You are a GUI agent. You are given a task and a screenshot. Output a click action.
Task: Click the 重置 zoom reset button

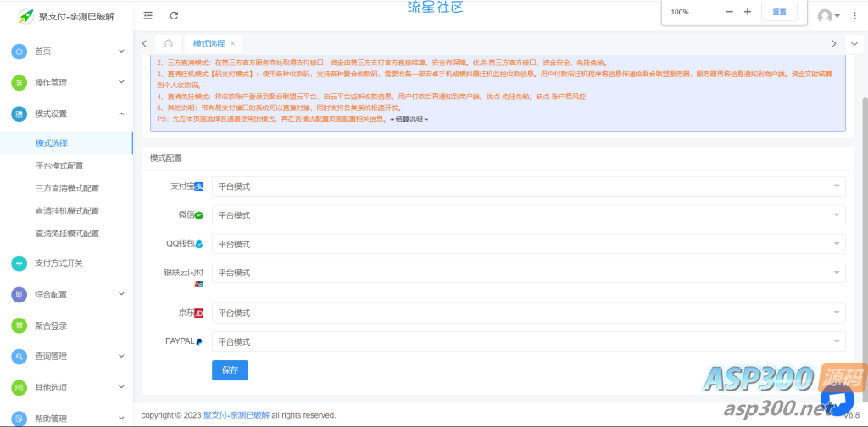(x=779, y=12)
